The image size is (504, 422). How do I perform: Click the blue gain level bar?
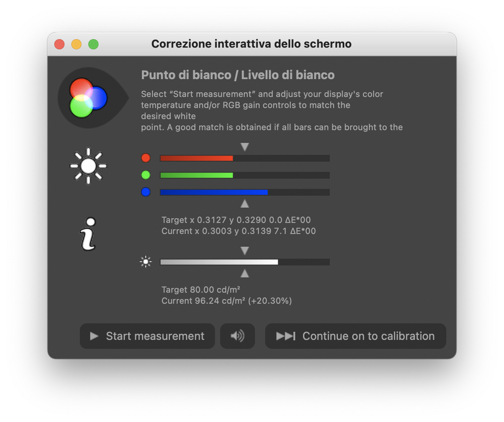coord(245,192)
